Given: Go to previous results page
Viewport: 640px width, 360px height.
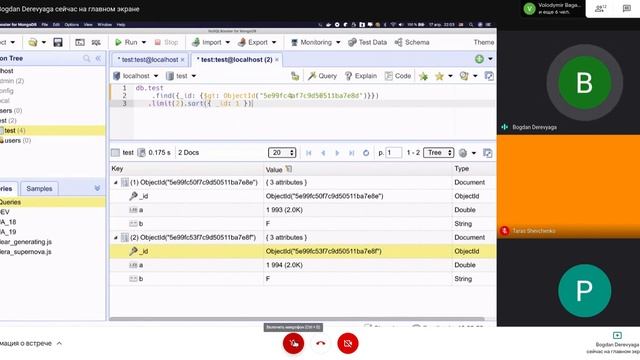Looking at the screenshot, I should coord(323,153).
